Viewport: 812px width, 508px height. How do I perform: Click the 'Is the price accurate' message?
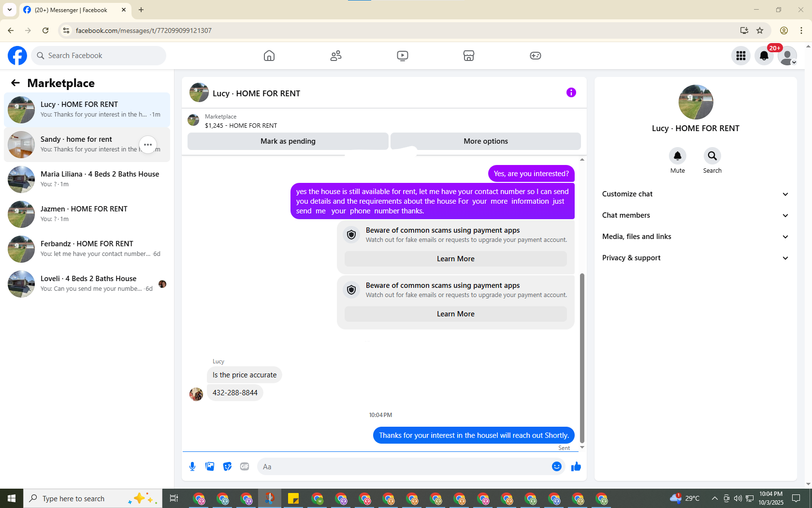pyautogui.click(x=245, y=375)
